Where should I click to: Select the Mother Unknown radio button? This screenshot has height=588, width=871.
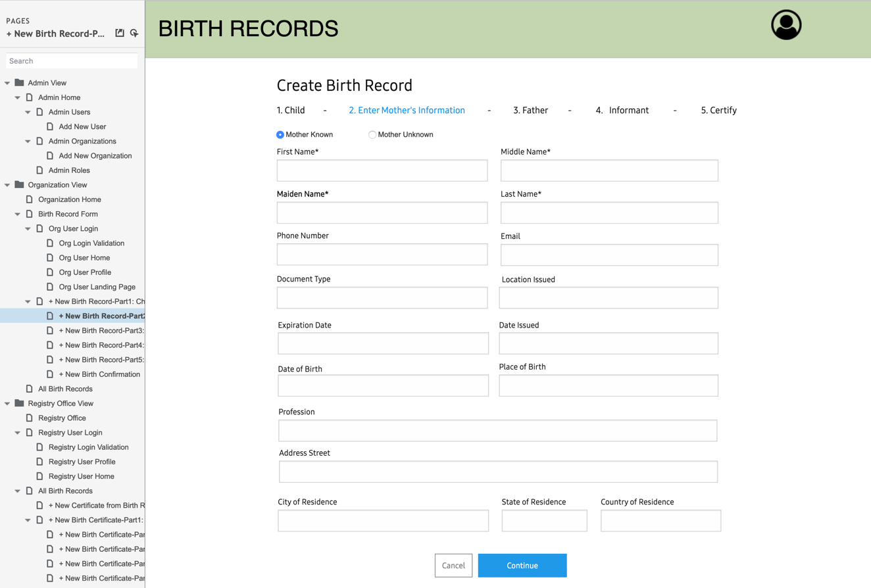click(x=372, y=135)
